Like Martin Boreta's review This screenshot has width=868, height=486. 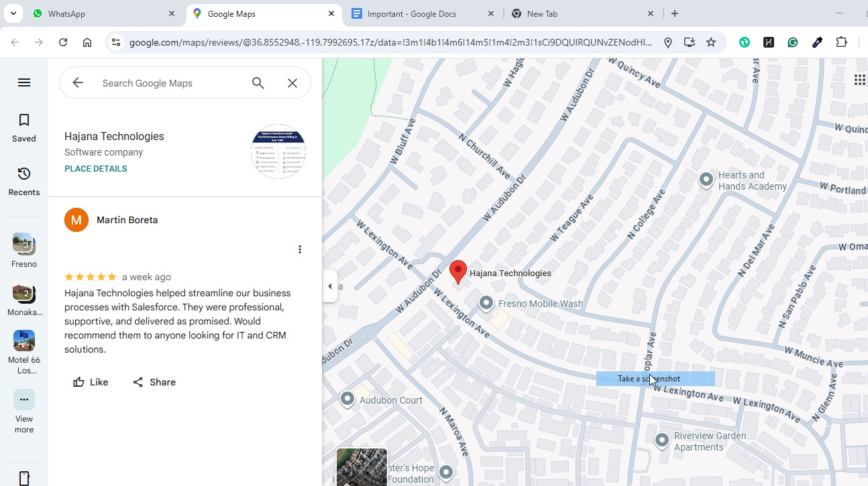[x=91, y=382]
